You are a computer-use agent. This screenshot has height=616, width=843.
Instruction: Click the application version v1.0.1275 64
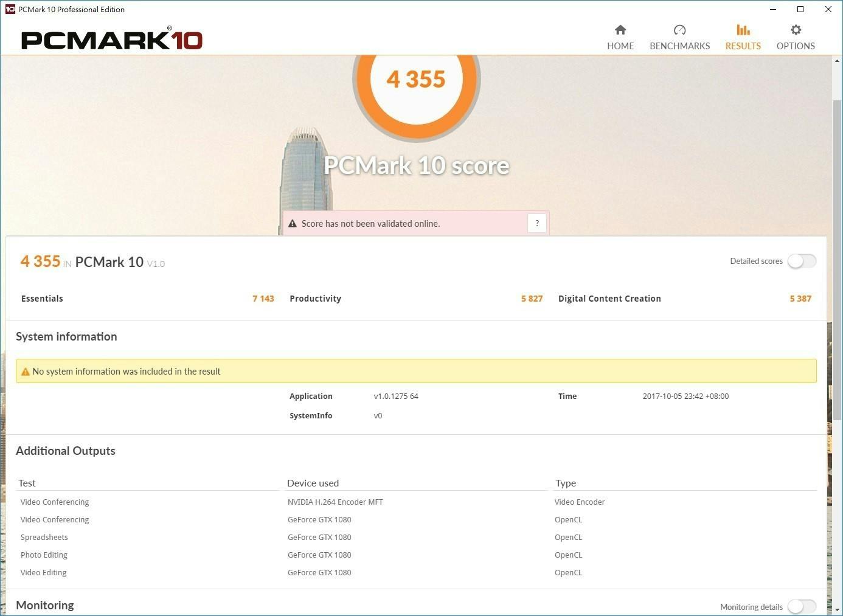pos(396,396)
